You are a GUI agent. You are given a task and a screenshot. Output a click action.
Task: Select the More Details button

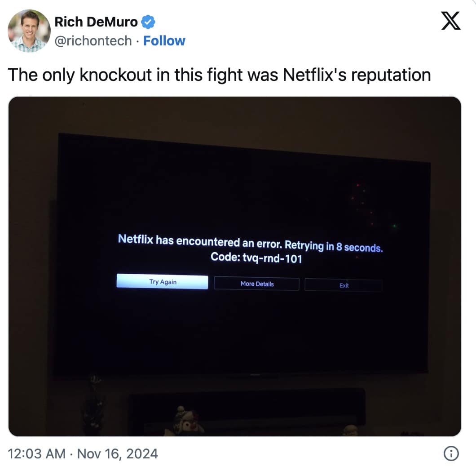[x=257, y=284]
